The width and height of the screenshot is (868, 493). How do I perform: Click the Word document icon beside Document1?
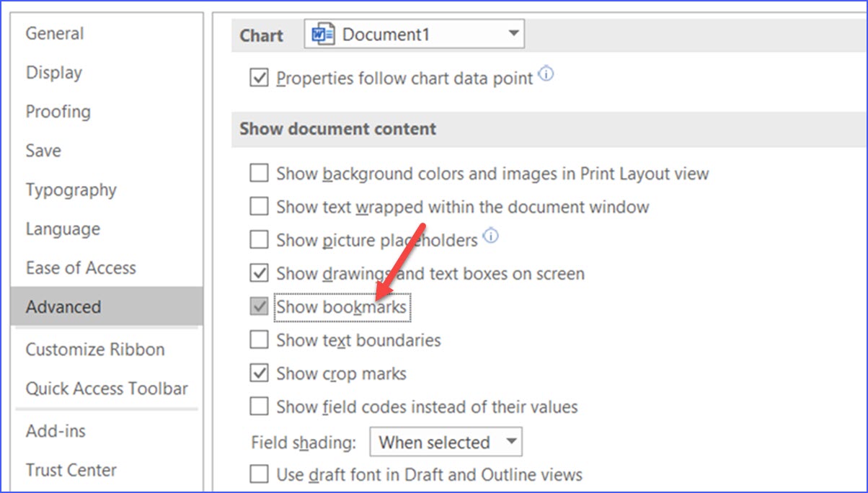point(323,33)
